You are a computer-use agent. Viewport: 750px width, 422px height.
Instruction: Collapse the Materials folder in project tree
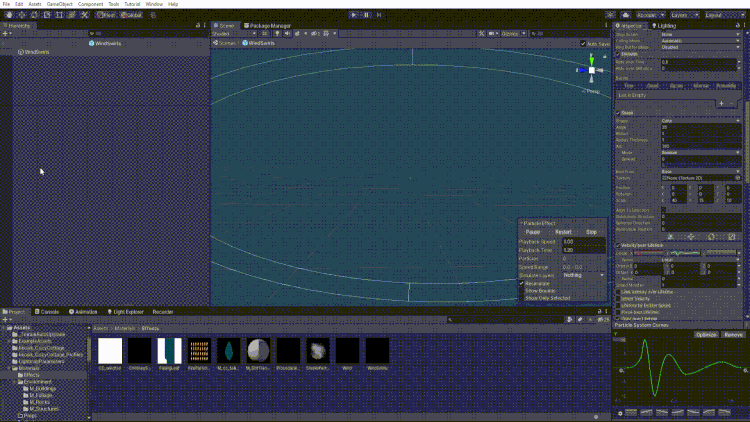9,368
